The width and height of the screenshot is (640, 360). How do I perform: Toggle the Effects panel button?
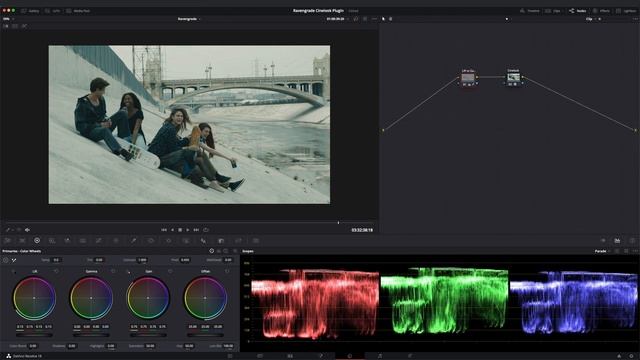[x=601, y=11]
